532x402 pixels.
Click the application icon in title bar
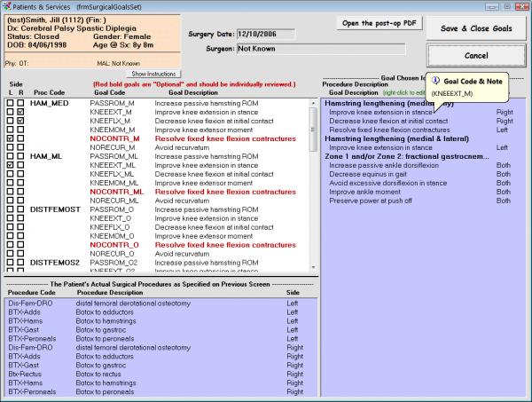coord(6,6)
